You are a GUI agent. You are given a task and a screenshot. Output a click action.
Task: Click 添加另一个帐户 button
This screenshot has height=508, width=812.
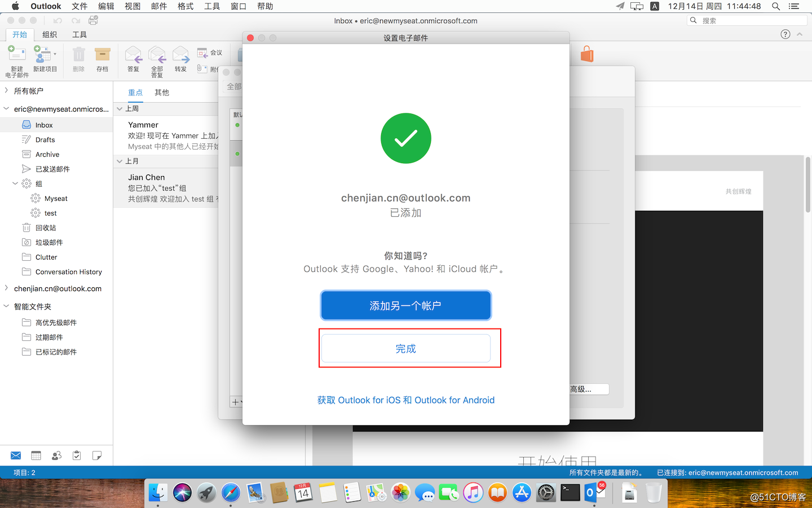coord(406,305)
